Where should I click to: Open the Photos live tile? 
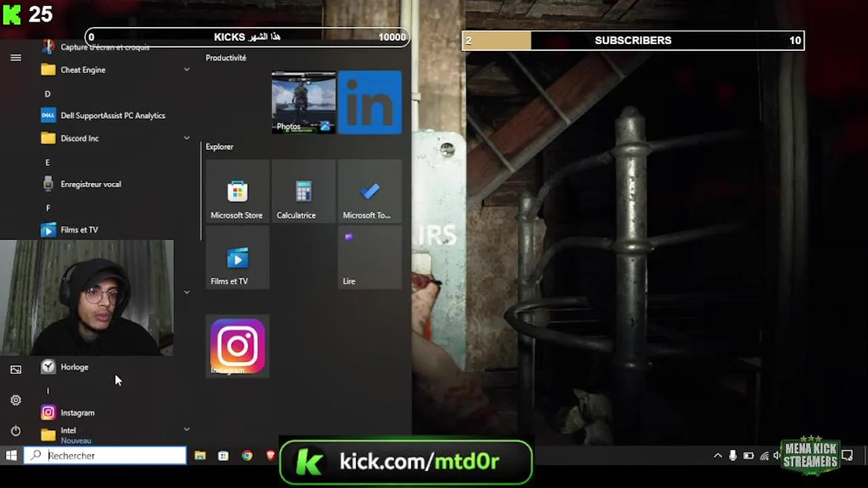point(304,102)
